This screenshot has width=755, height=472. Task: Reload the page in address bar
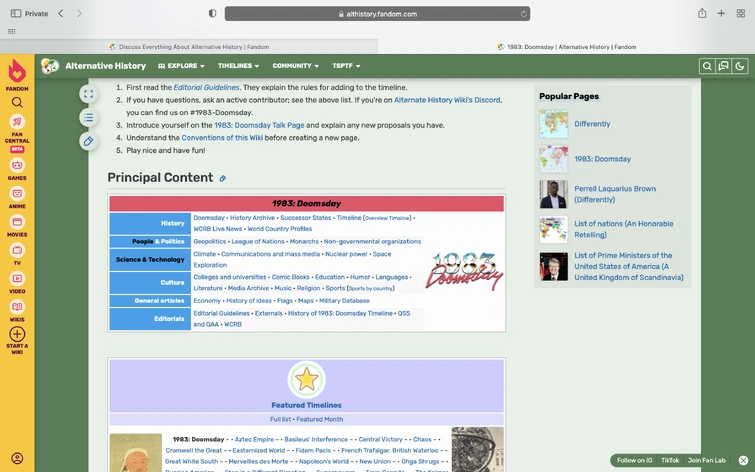point(523,14)
